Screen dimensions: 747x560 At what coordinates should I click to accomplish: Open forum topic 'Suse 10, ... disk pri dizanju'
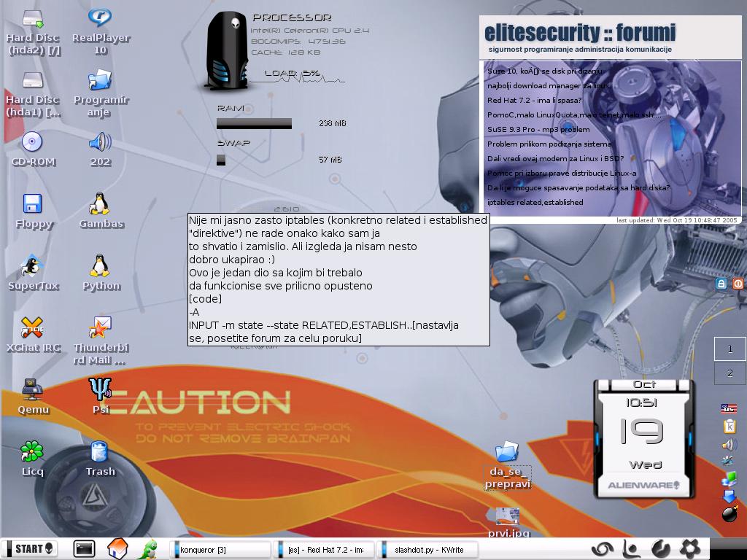point(544,71)
